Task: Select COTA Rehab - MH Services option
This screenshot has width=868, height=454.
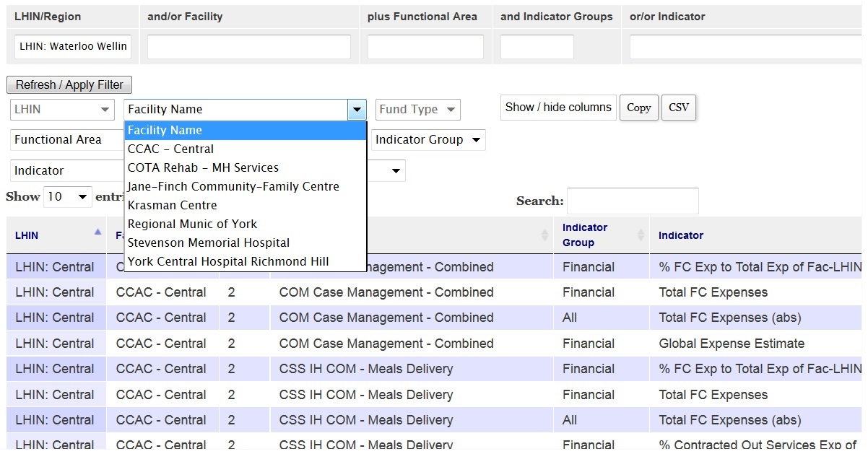Action: point(203,167)
